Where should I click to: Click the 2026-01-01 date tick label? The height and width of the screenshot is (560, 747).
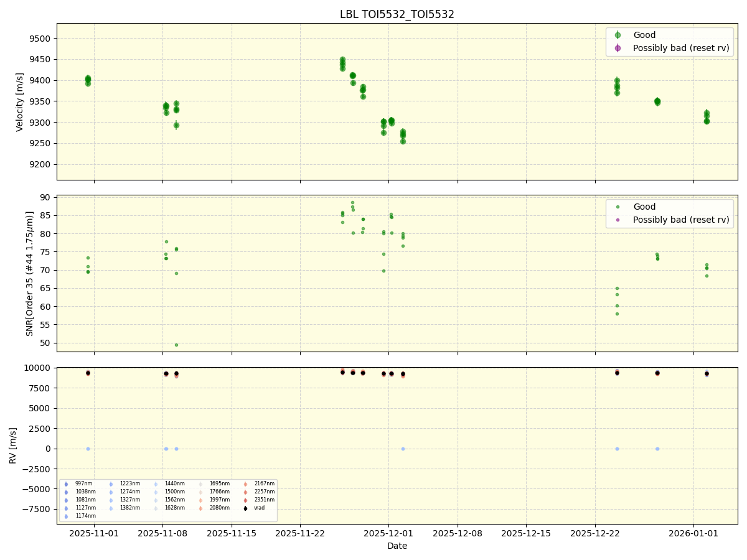693,533
